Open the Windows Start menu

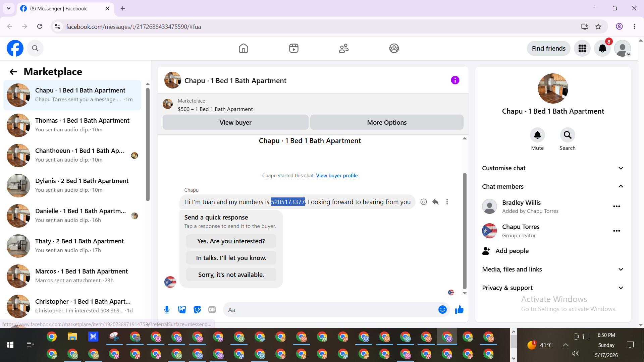tap(10, 345)
